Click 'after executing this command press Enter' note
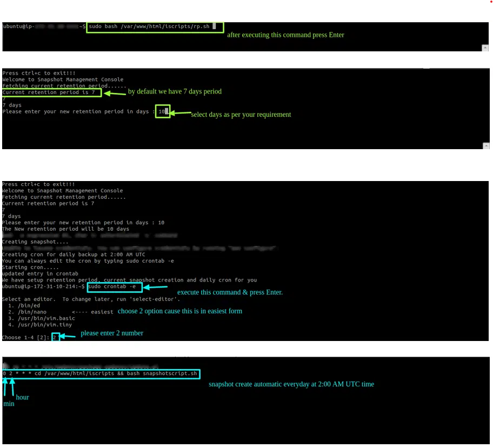The image size is (493, 448). click(x=285, y=35)
